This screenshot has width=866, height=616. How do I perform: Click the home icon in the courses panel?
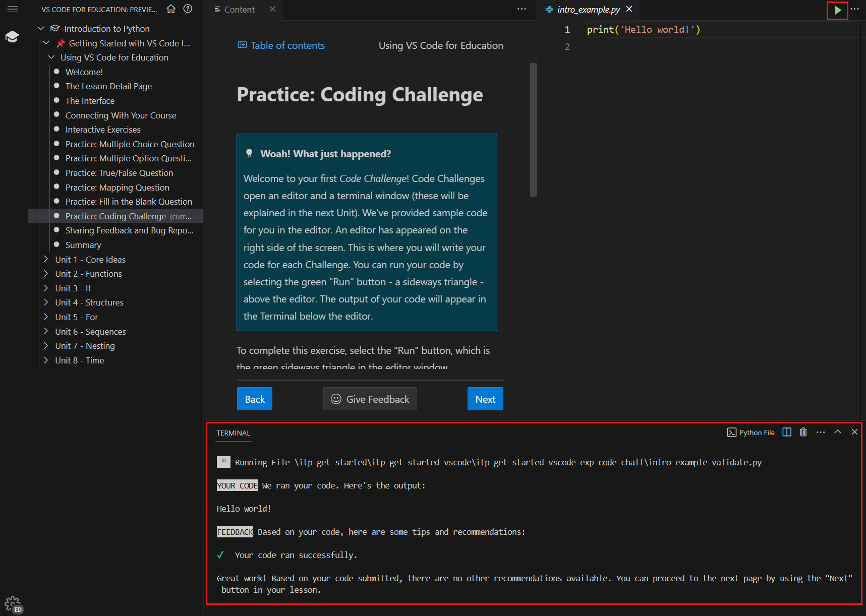[170, 9]
